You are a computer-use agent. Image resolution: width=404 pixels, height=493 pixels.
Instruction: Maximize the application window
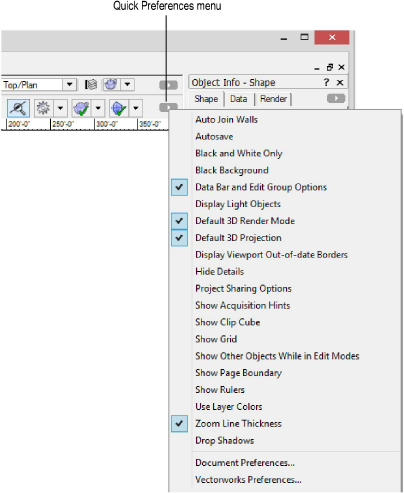(x=304, y=37)
